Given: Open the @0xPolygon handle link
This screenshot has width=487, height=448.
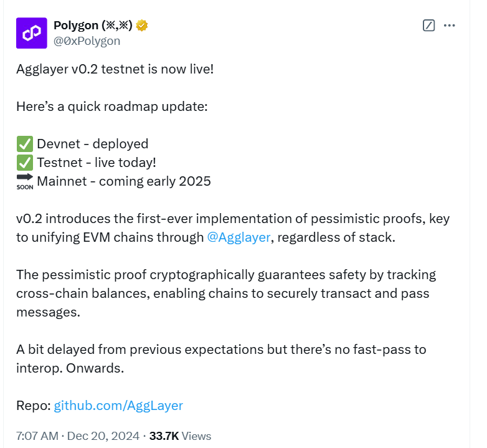Looking at the screenshot, I should (87, 41).
